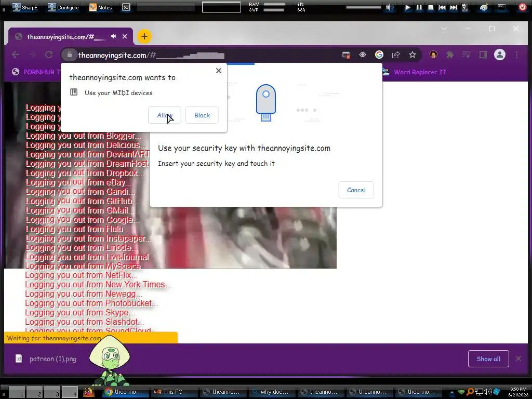Open the Word Replacer II bookmark
Image resolution: width=532 pixels, height=399 pixels.
point(414,72)
